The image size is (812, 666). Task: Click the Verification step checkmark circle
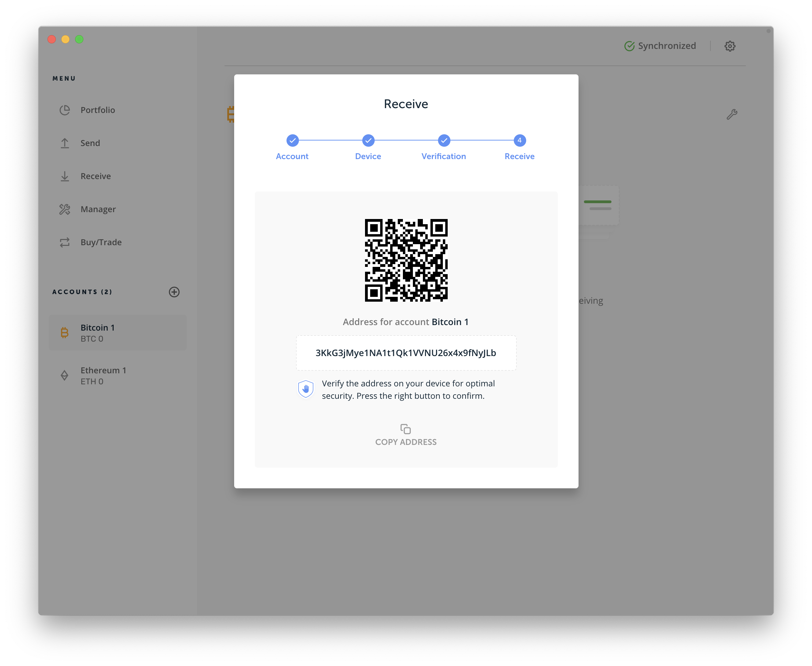(444, 141)
